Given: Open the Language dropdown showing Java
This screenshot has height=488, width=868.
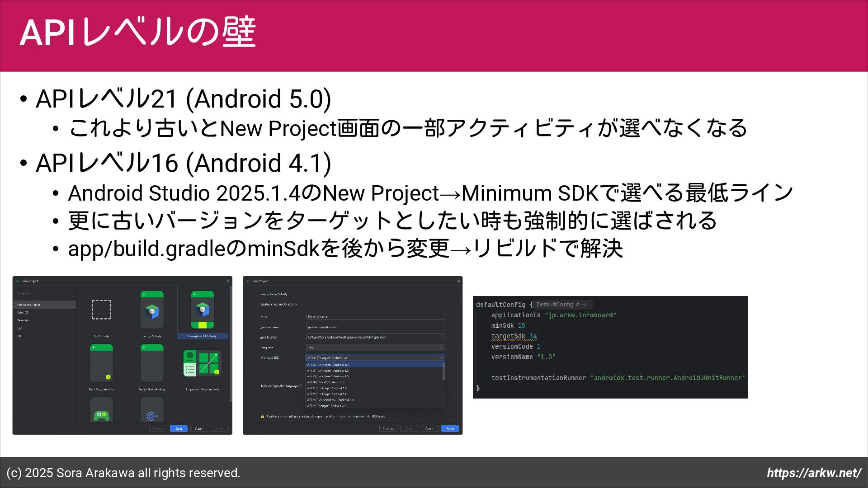Looking at the screenshot, I should (x=375, y=347).
